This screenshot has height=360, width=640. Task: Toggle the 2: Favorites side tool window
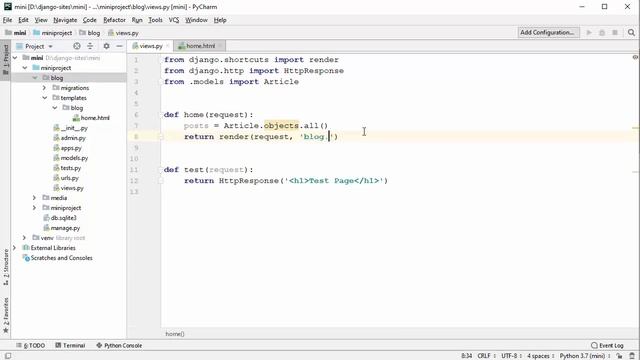[5, 315]
